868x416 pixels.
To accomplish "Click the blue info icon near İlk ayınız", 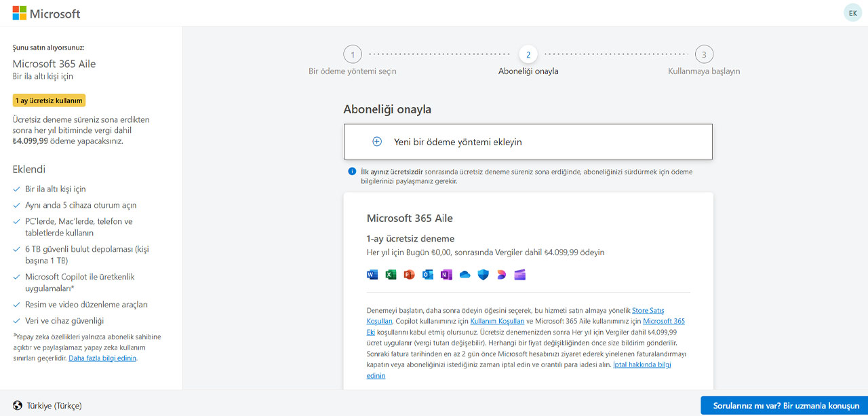I will 352,172.
